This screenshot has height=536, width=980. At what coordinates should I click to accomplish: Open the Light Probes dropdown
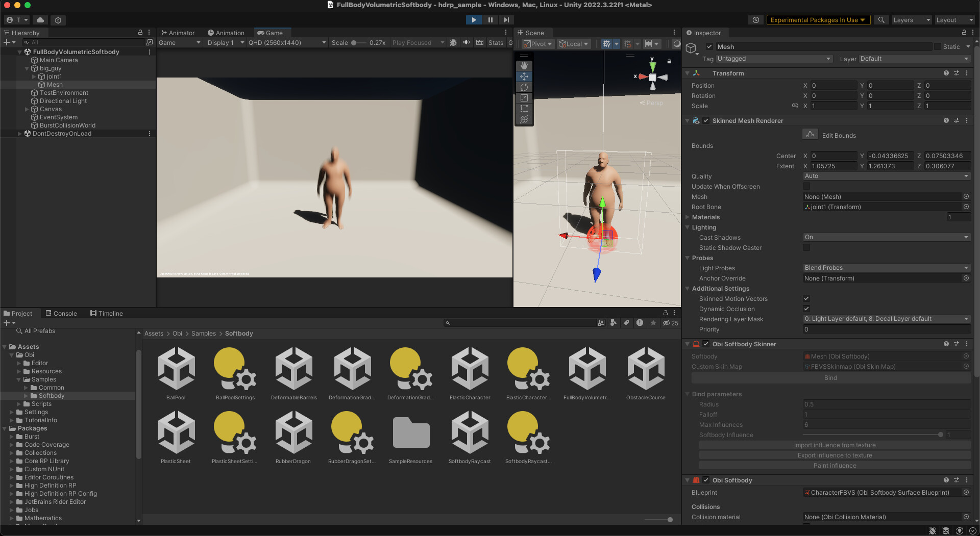point(886,268)
